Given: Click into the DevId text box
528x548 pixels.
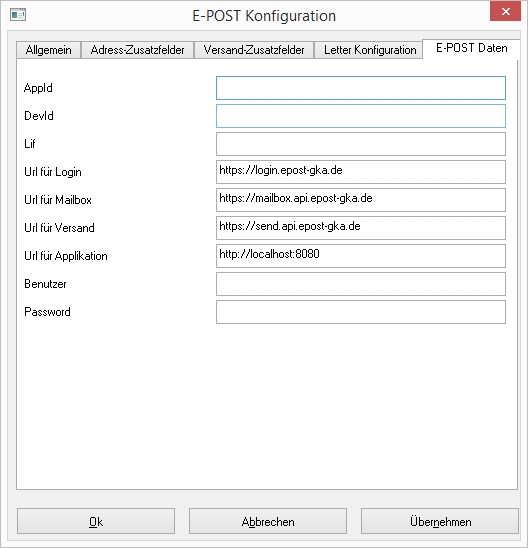Looking at the screenshot, I should [361, 116].
